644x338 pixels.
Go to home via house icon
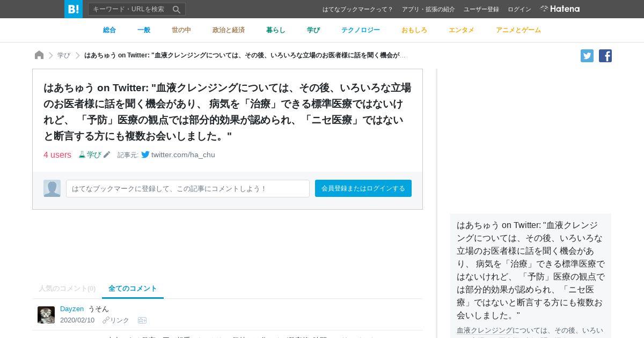tap(39, 55)
